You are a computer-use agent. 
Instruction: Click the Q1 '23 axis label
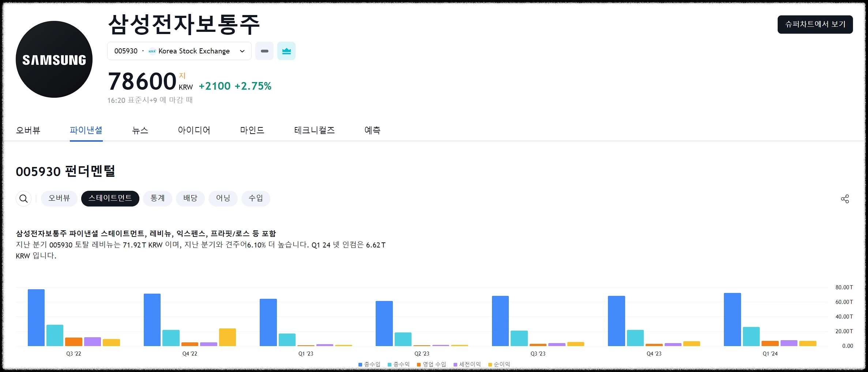306,354
